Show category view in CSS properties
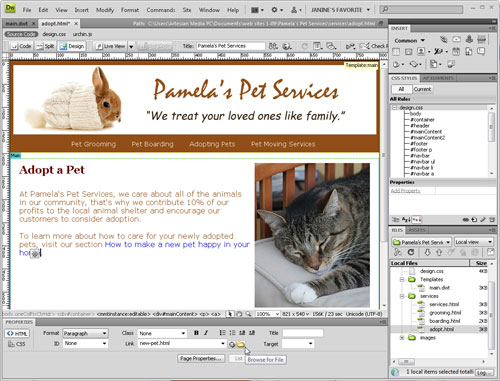The image size is (500, 381). point(396,220)
